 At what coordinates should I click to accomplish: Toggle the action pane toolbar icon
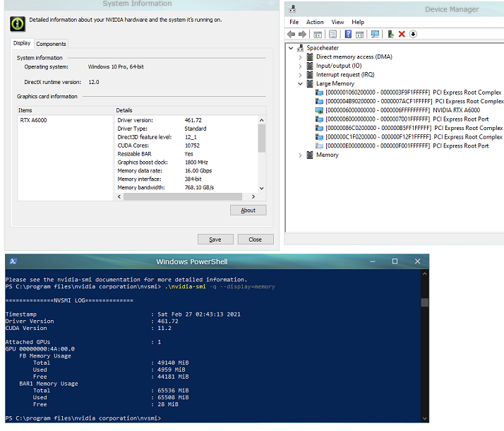360,34
